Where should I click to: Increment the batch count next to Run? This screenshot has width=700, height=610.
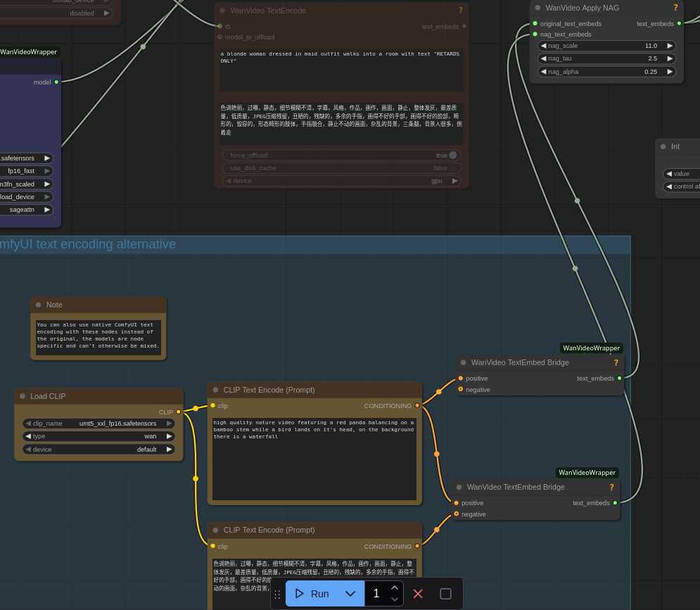(395, 588)
